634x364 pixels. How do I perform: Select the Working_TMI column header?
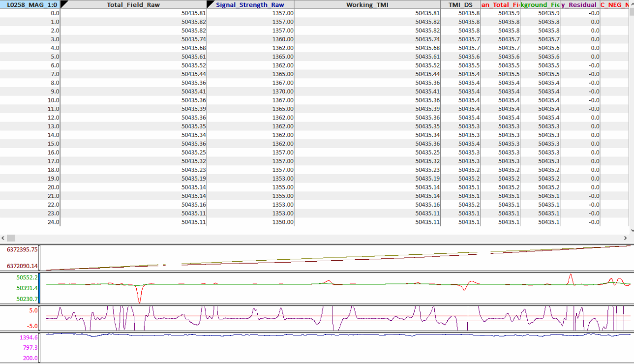[367, 4]
